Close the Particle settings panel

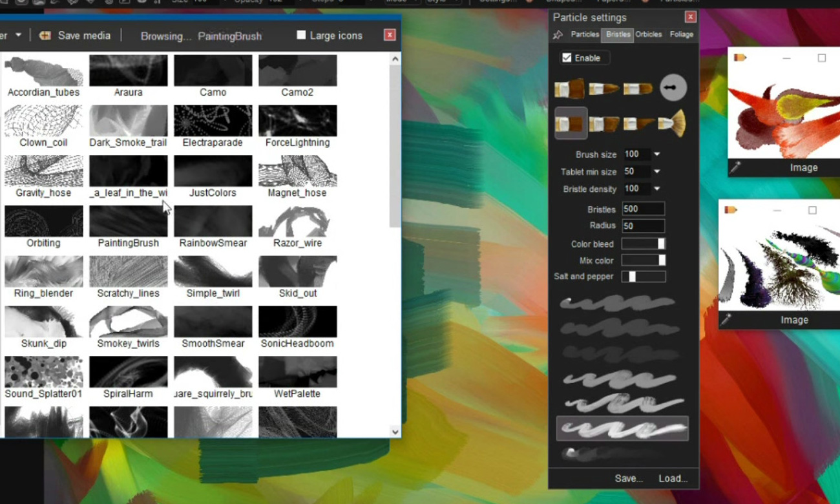click(691, 17)
